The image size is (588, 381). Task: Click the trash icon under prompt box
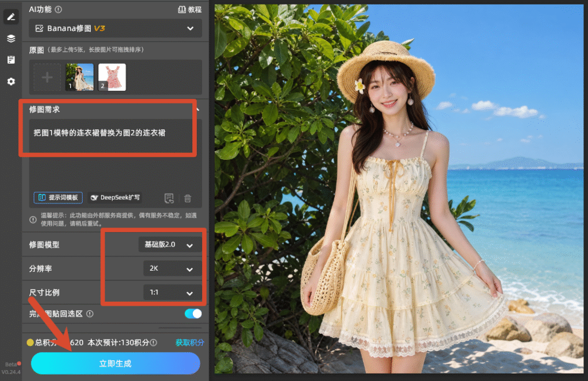tap(188, 198)
